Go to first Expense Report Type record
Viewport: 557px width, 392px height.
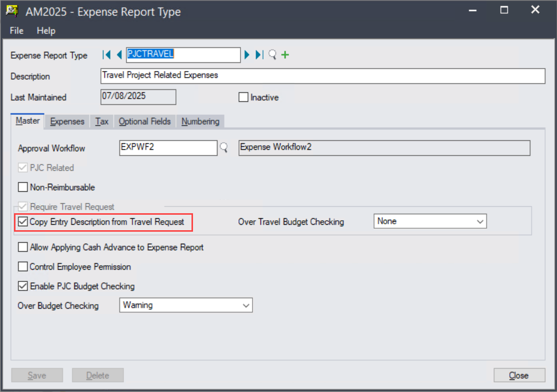click(x=106, y=55)
